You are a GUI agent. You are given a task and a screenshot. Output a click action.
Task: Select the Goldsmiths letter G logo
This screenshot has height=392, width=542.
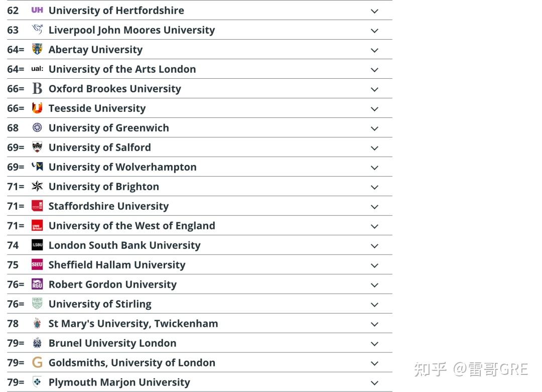pyautogui.click(x=37, y=362)
